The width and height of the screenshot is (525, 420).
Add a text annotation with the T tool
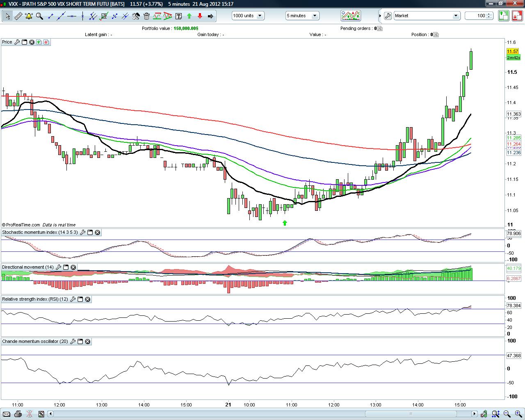[x=178, y=16]
